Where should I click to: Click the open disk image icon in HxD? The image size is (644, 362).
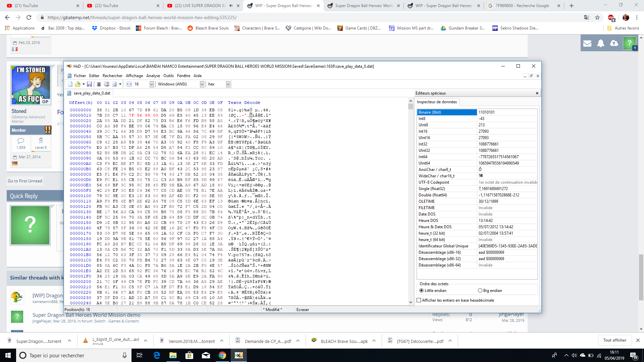coord(114,84)
